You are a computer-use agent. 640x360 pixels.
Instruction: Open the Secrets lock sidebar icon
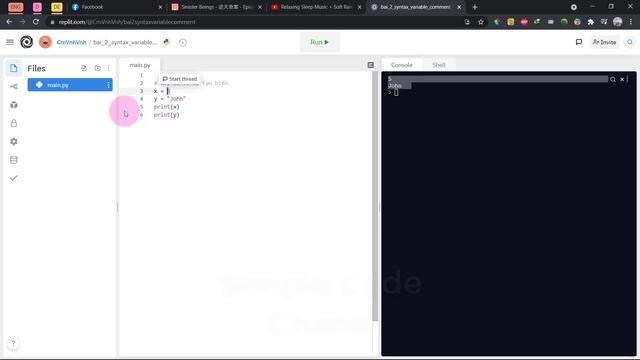pos(13,123)
